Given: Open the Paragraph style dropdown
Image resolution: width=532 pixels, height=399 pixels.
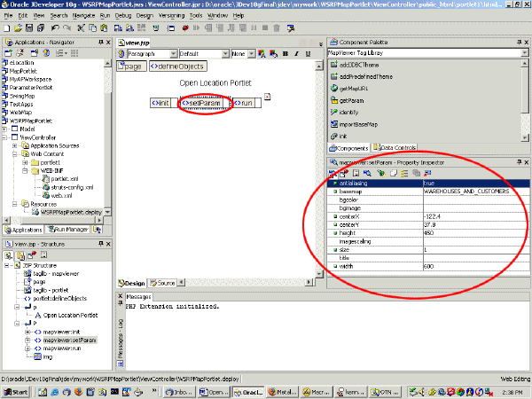Looking at the screenshot, I should [x=174, y=53].
